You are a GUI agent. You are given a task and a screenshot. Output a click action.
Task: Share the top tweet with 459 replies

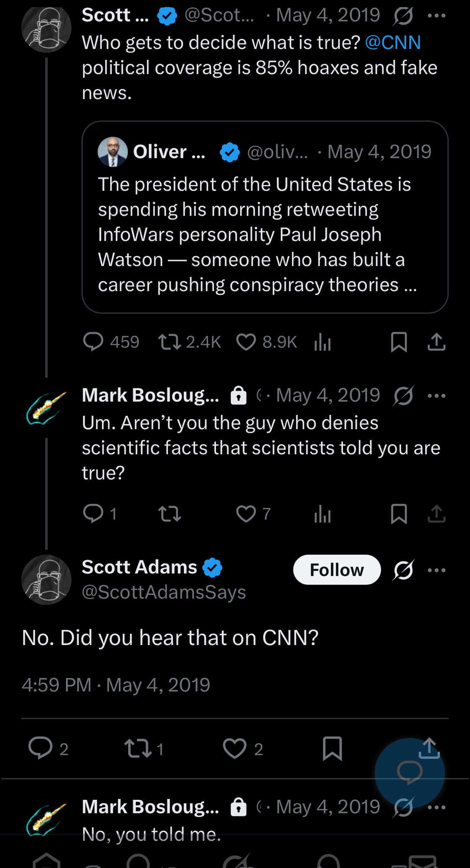[x=436, y=342]
